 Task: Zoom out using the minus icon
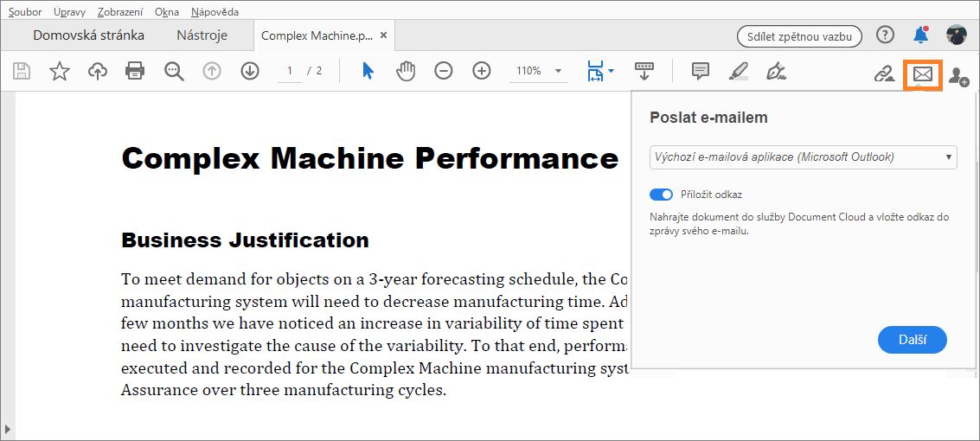(x=443, y=71)
